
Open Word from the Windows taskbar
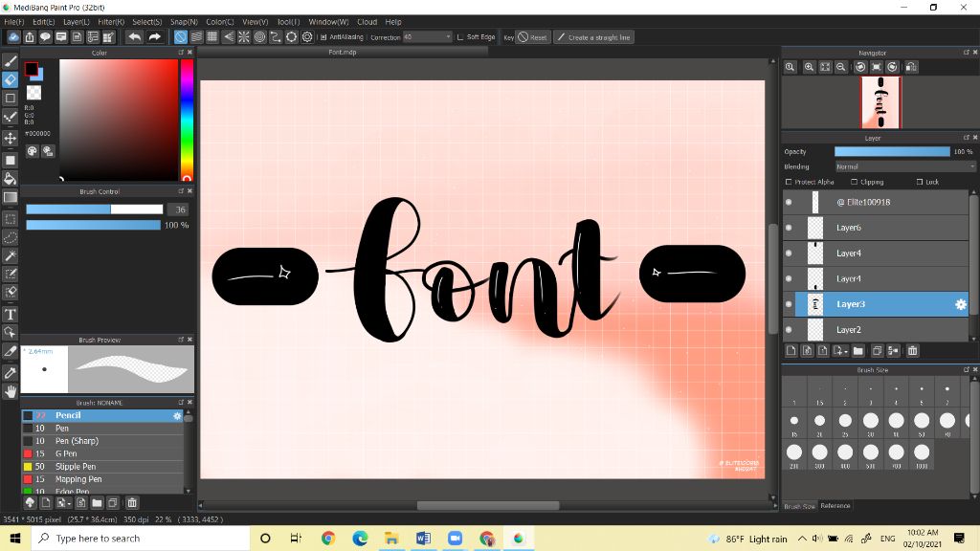point(423,539)
